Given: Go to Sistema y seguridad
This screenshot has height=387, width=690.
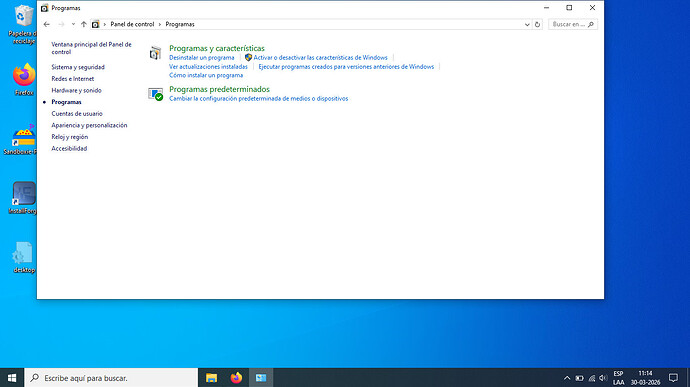Looking at the screenshot, I should tap(78, 67).
